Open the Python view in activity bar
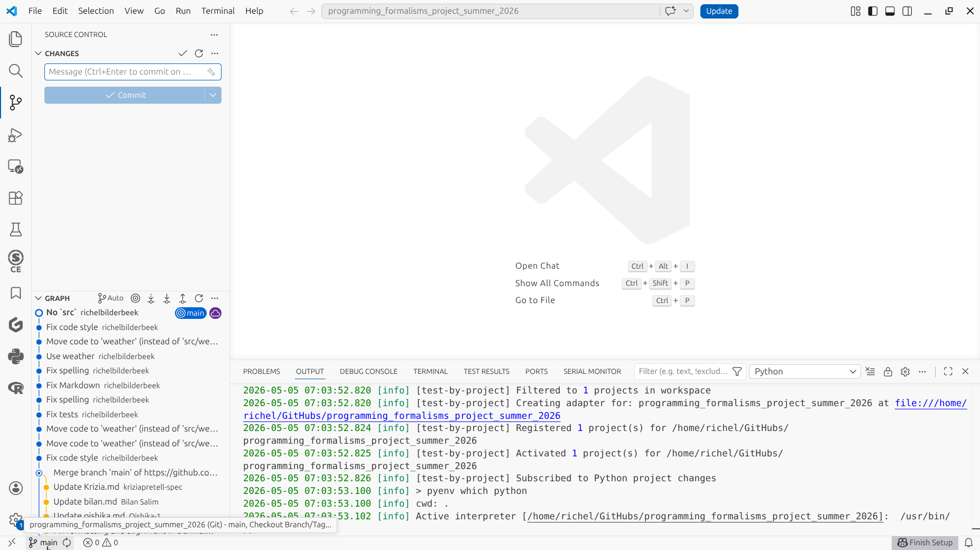The height and width of the screenshot is (550, 980). (16, 356)
